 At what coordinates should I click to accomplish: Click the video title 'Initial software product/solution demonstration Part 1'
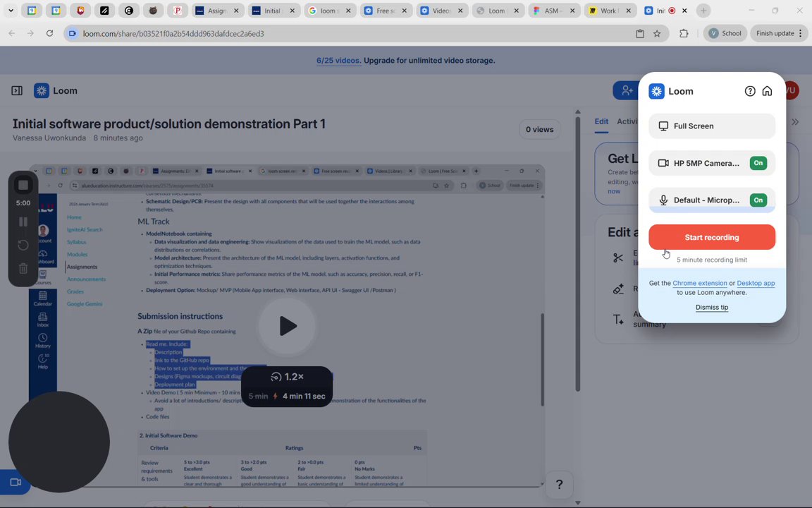pyautogui.click(x=169, y=124)
